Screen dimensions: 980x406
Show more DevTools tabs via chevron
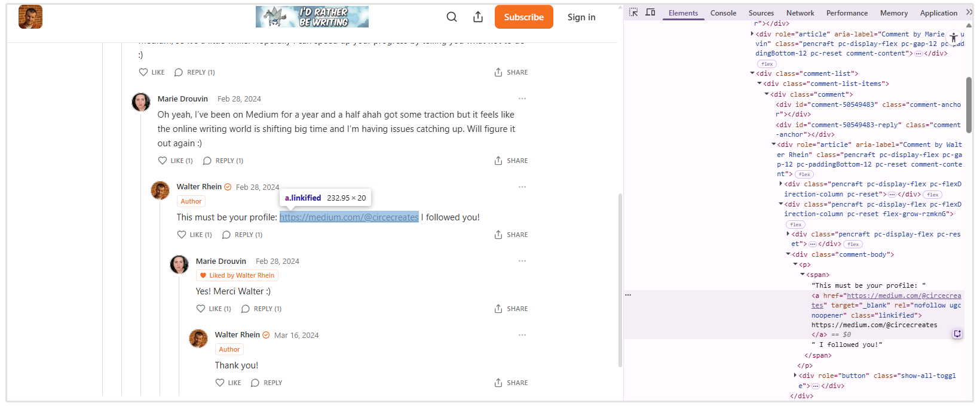click(x=969, y=13)
